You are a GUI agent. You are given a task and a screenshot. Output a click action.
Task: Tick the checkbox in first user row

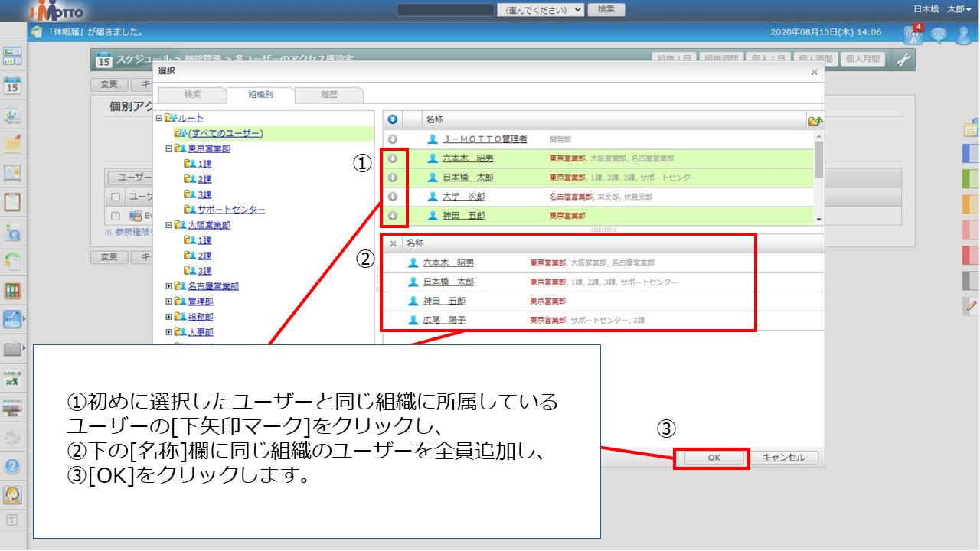tap(115, 216)
